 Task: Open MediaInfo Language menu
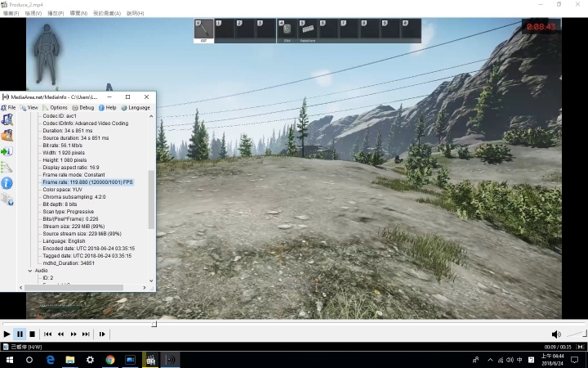(x=136, y=107)
